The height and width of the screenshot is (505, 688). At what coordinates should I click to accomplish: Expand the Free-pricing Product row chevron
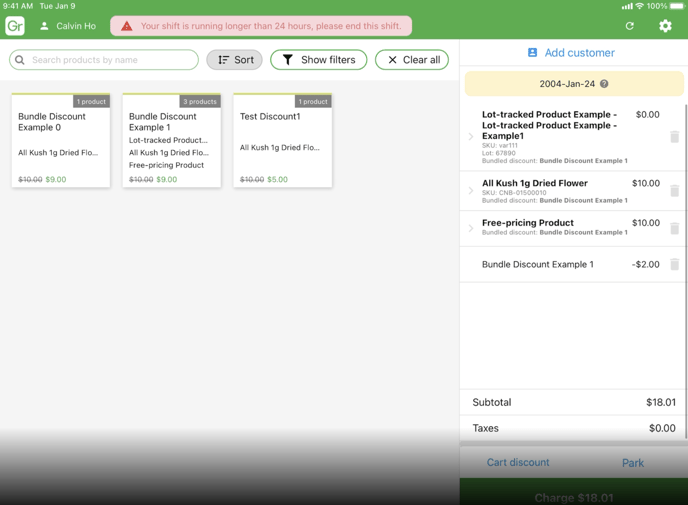click(471, 228)
